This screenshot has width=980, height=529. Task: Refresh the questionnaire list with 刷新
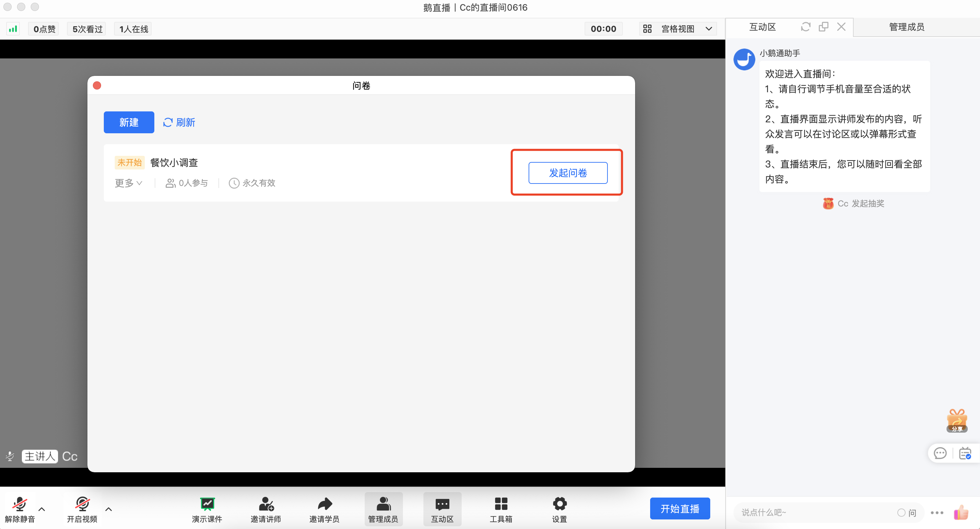tap(179, 122)
